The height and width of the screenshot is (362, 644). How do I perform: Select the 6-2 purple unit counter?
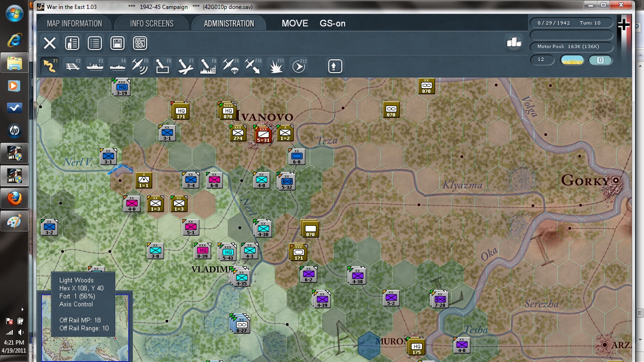click(309, 274)
